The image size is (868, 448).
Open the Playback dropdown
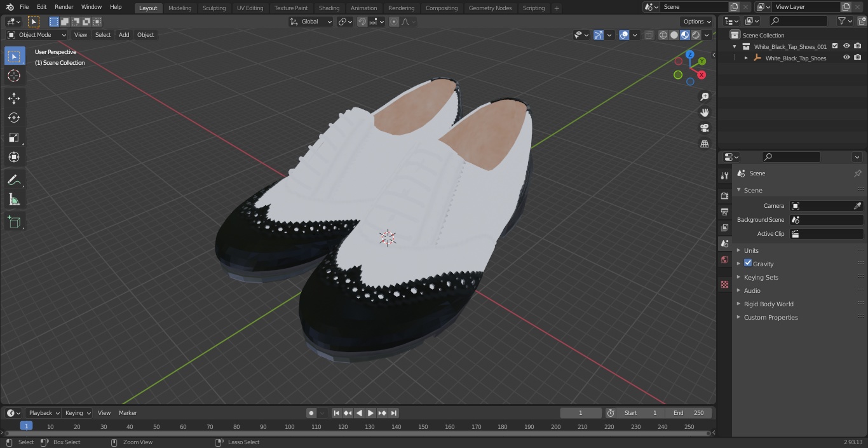coord(44,413)
